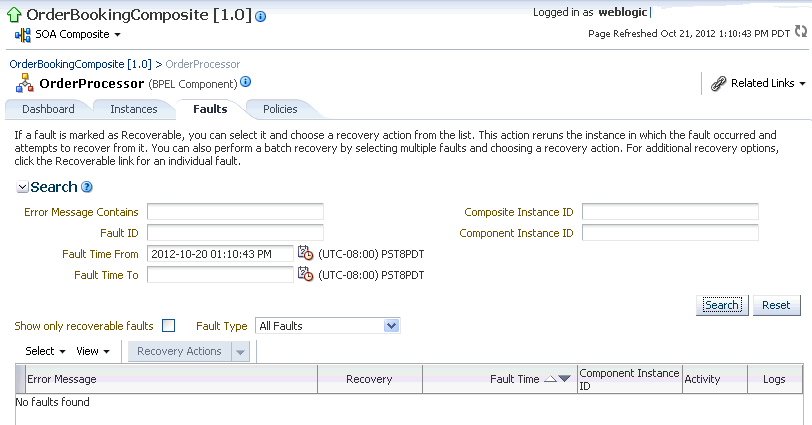Follow OrderBookingComposite [1.0] breadcrumb link
Viewport: 812px width, 425px height.
click(80, 64)
